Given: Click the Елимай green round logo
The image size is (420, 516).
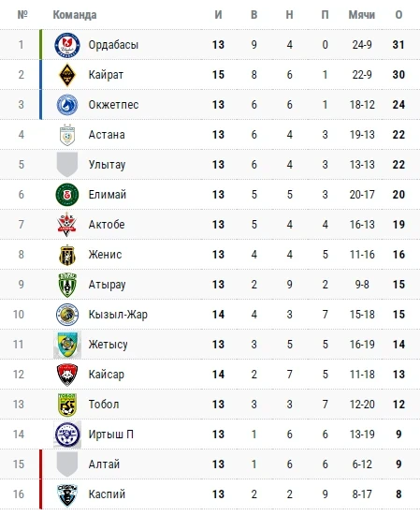Looking at the screenshot, I should coord(67,195).
